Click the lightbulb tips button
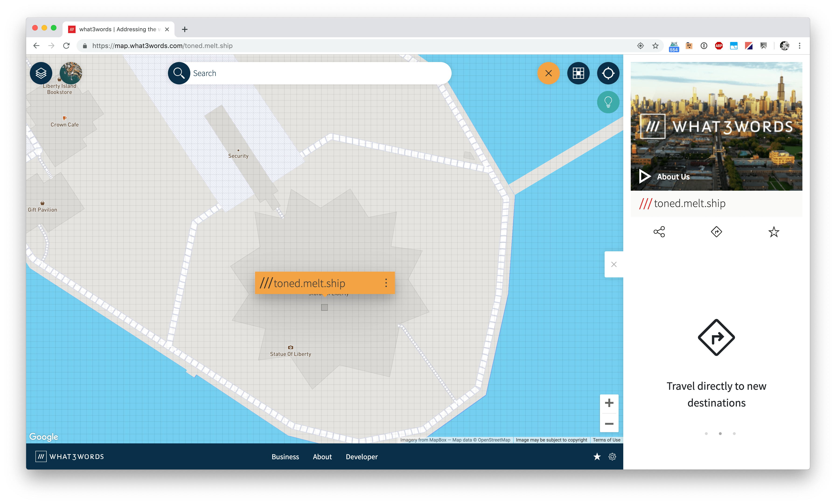The image size is (836, 504). pyautogui.click(x=608, y=102)
